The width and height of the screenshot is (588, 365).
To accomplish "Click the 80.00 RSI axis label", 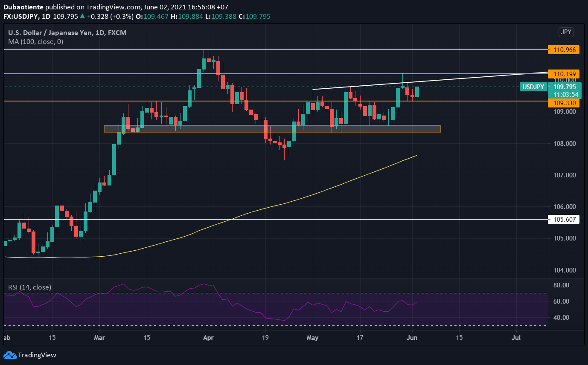I will pyautogui.click(x=562, y=285).
